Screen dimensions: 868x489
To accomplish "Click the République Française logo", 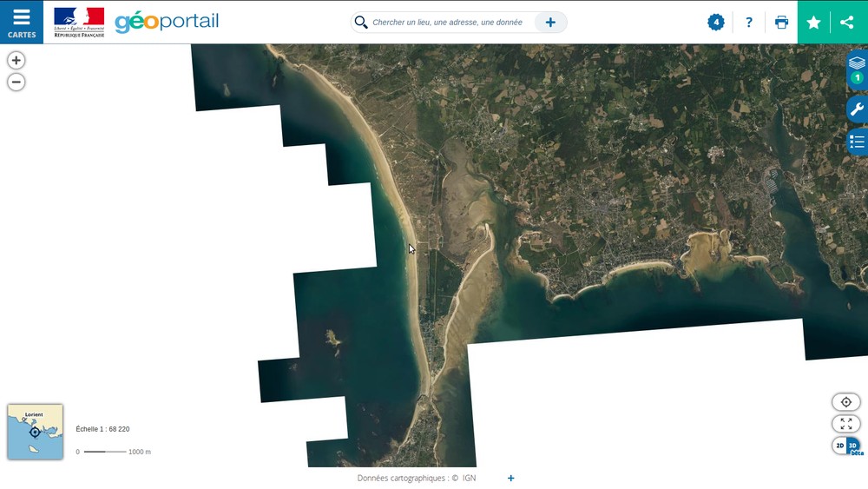I will pyautogui.click(x=78, y=22).
